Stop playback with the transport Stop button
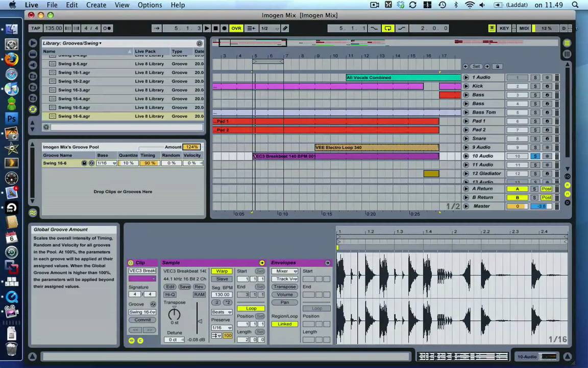 coord(215,28)
